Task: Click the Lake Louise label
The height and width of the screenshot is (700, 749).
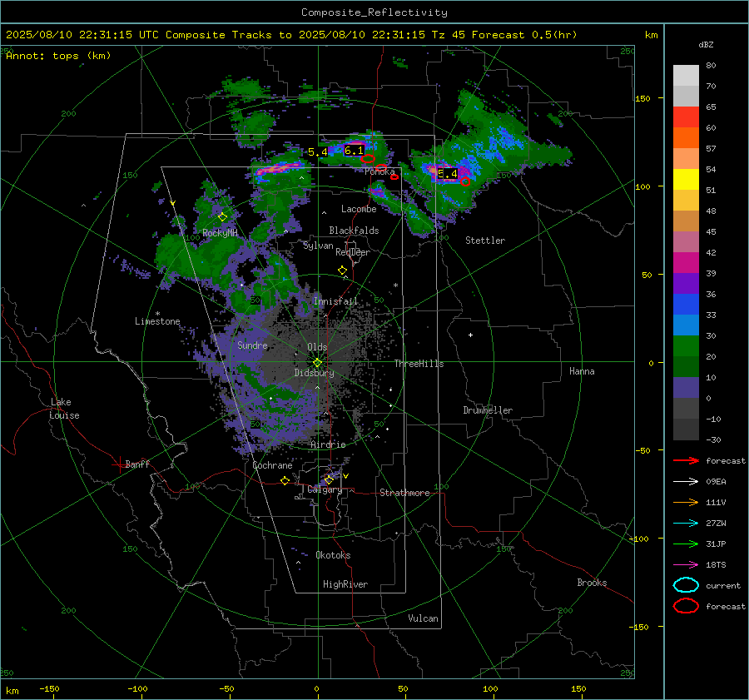Action: [x=64, y=409]
